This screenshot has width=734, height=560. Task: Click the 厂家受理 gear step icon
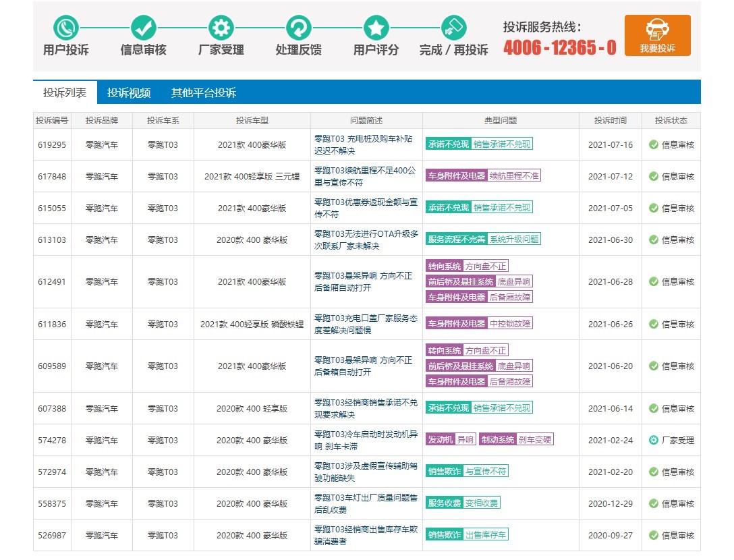[x=221, y=28]
